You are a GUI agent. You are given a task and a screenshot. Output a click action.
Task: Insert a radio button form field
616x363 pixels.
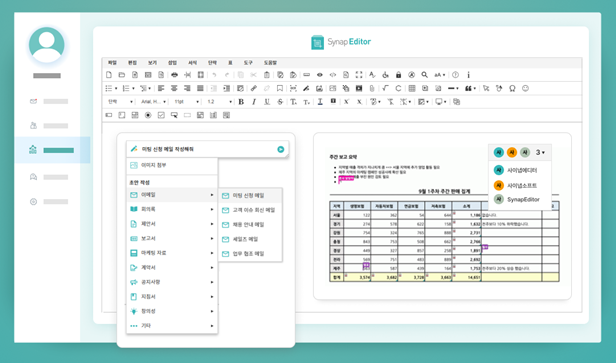(x=148, y=115)
